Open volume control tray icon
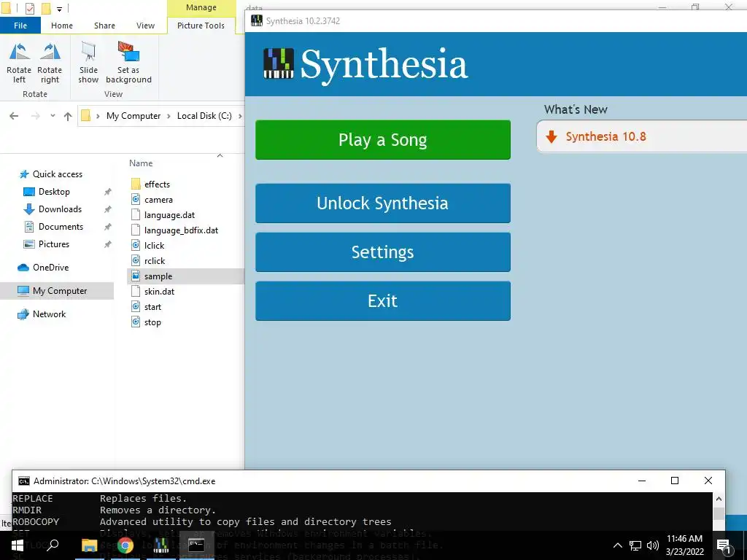This screenshot has height=560, width=747. (x=653, y=545)
